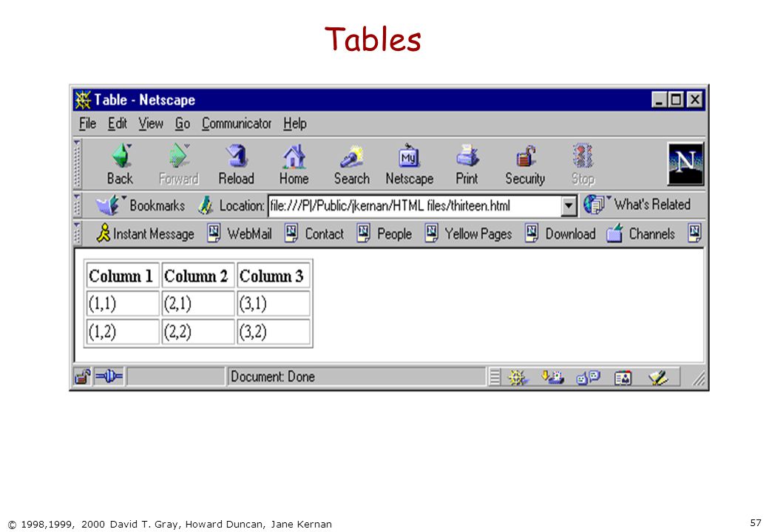Open Download shortcut
769x532 pixels.
point(560,233)
